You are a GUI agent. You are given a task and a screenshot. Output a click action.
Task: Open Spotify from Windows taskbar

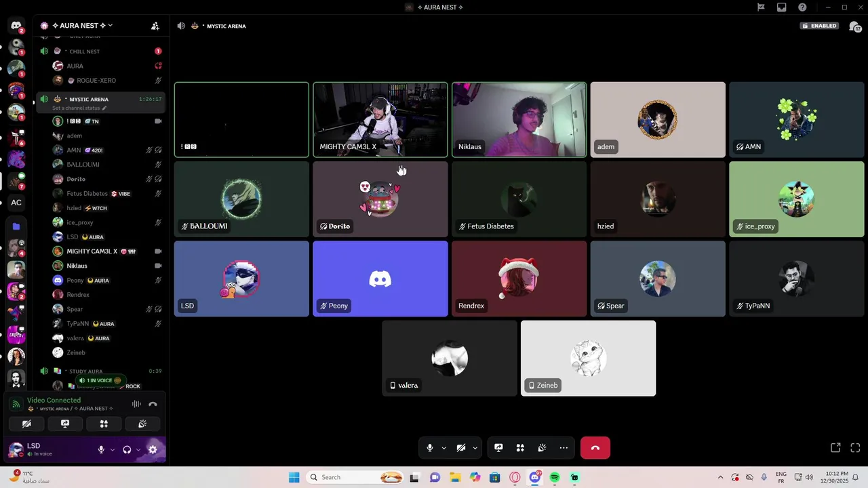click(555, 477)
